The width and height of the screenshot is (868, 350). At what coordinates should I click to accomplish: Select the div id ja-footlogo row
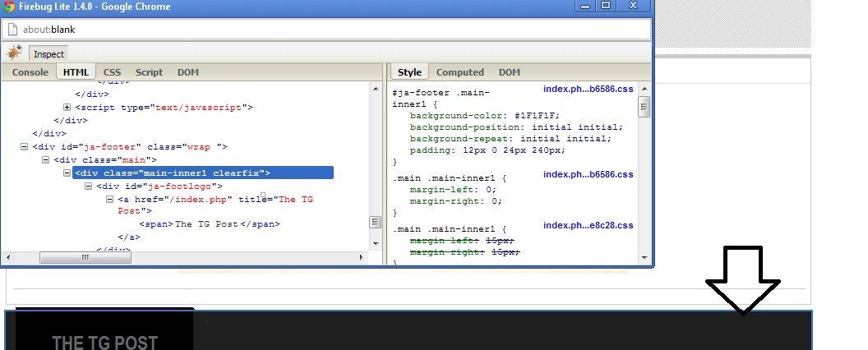(159, 186)
